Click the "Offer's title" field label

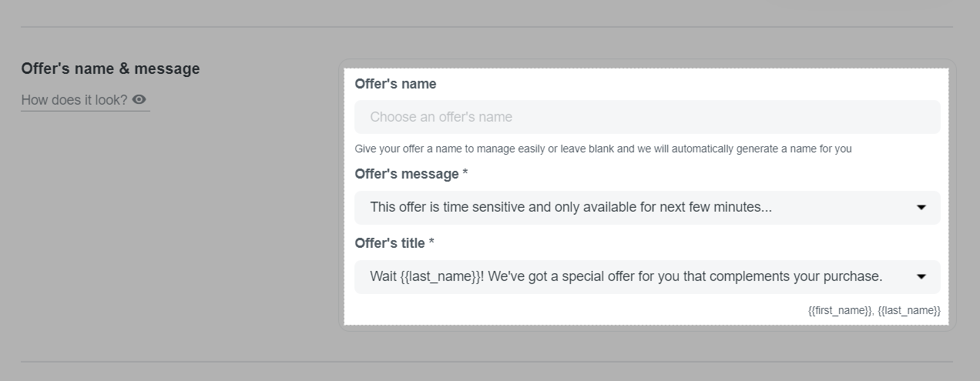click(x=389, y=243)
